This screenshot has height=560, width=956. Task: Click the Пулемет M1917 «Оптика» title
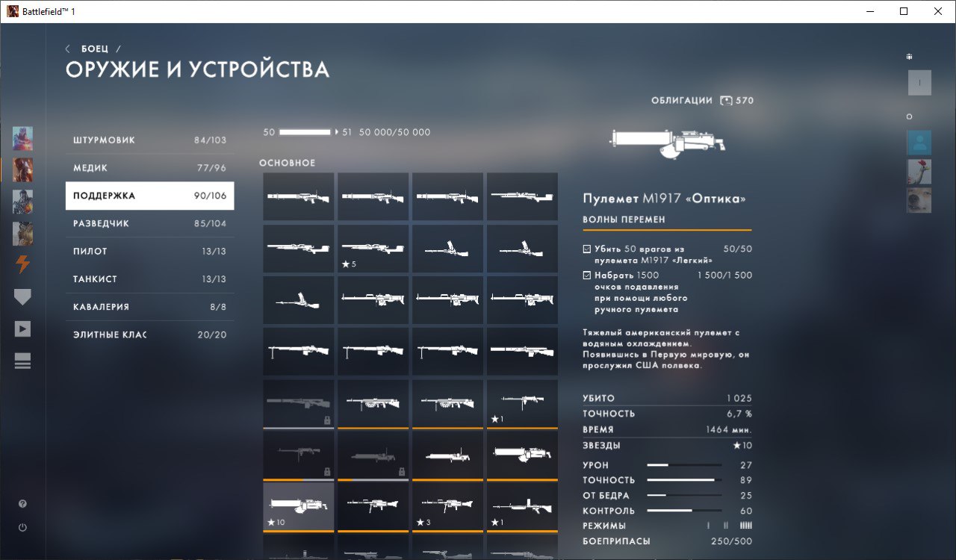(664, 199)
